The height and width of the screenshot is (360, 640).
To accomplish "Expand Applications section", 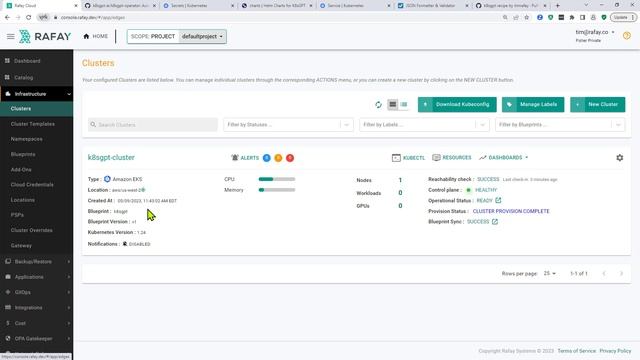I will pos(37,277).
